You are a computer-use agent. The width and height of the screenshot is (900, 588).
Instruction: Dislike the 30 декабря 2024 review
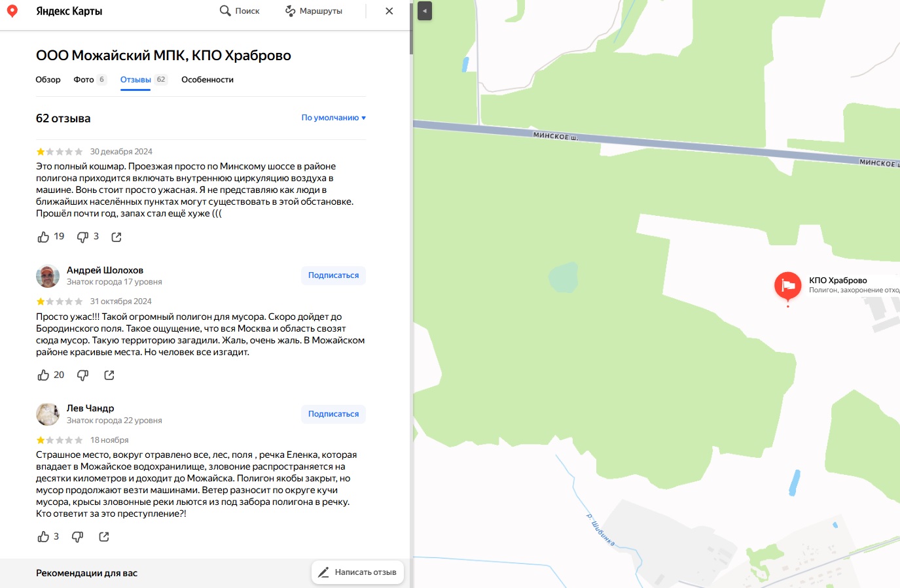point(82,237)
